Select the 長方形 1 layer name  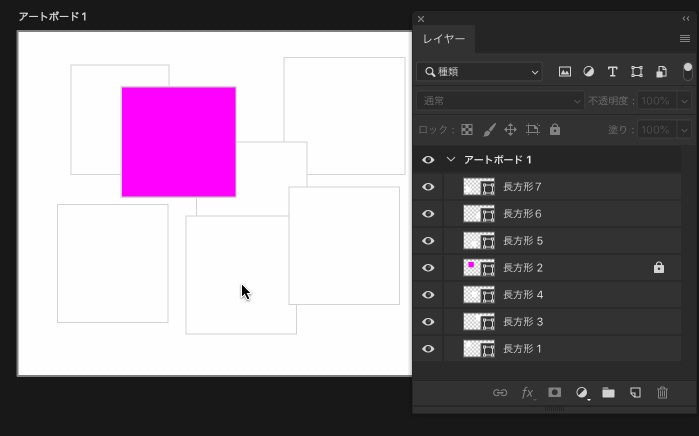(522, 349)
